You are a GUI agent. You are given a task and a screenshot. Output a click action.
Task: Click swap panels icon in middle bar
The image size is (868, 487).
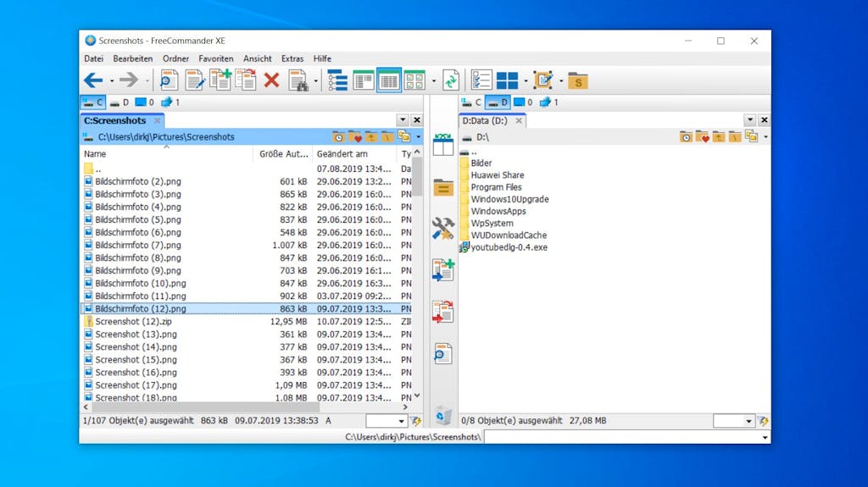point(442,145)
